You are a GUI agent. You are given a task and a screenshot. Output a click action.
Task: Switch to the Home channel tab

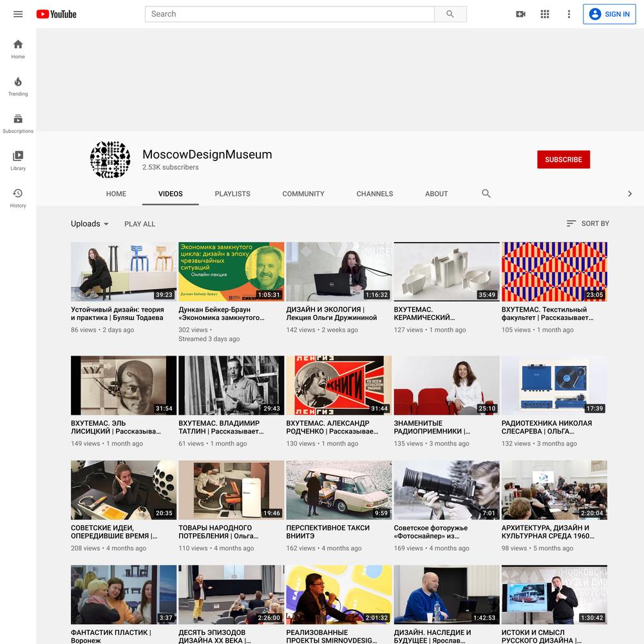tap(116, 194)
